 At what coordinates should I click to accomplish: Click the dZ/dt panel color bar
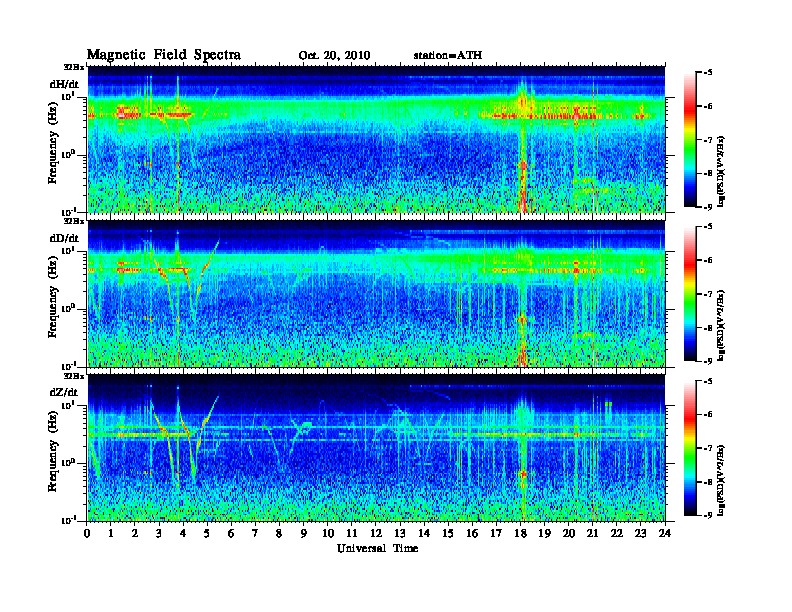coord(690,447)
